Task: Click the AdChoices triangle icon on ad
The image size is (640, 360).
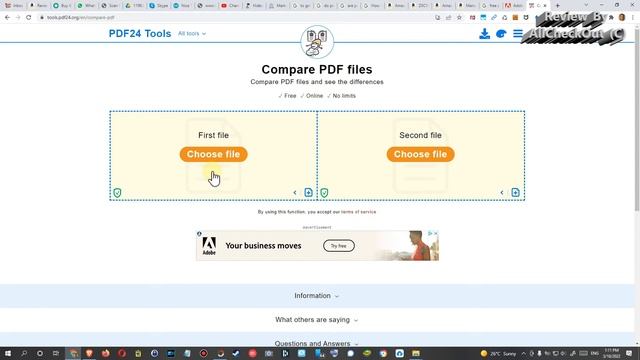Action: (430, 233)
